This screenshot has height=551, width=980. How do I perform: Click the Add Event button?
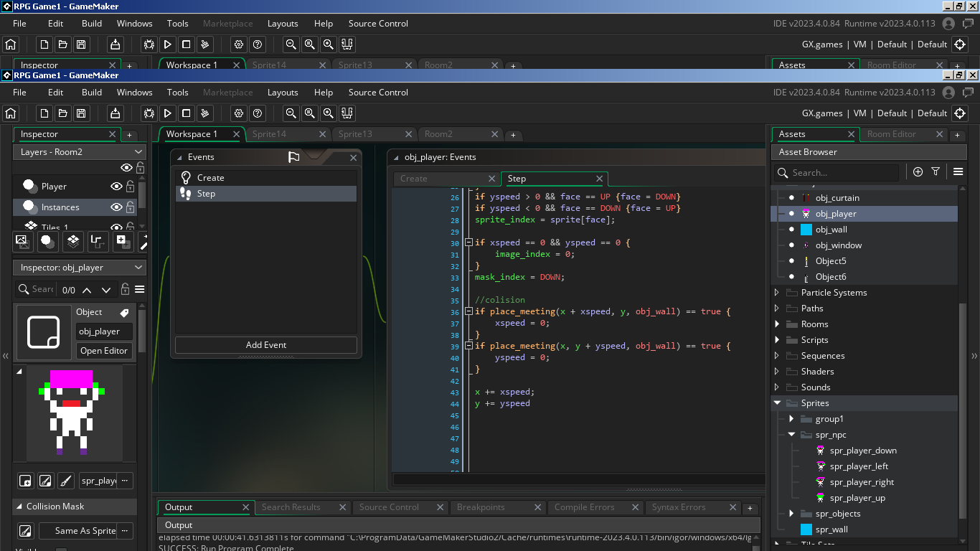265,345
